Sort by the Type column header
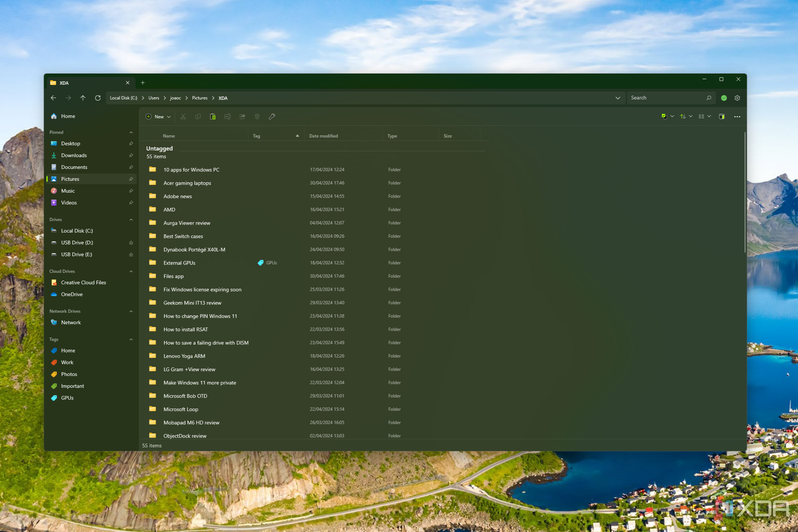Image resolution: width=798 pixels, height=532 pixels. pos(410,136)
